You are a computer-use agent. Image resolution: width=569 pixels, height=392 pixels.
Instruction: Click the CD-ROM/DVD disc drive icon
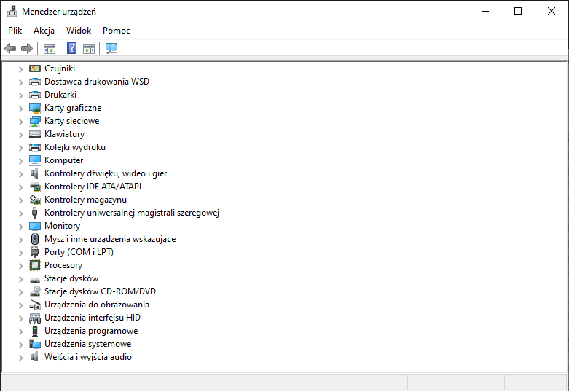tap(35, 291)
